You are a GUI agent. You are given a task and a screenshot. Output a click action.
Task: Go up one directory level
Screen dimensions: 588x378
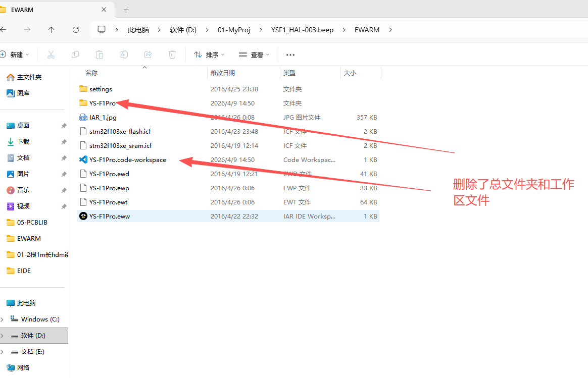click(51, 30)
